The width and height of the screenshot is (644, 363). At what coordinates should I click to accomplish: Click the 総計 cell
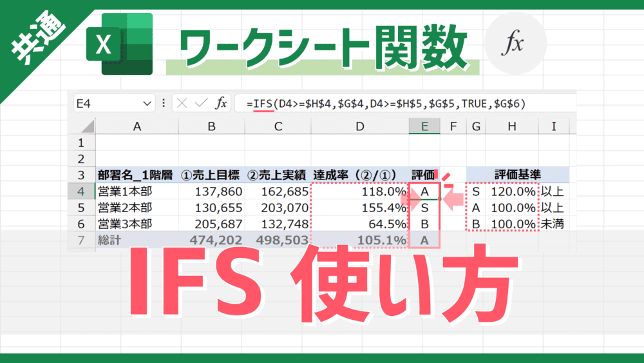pos(137,240)
